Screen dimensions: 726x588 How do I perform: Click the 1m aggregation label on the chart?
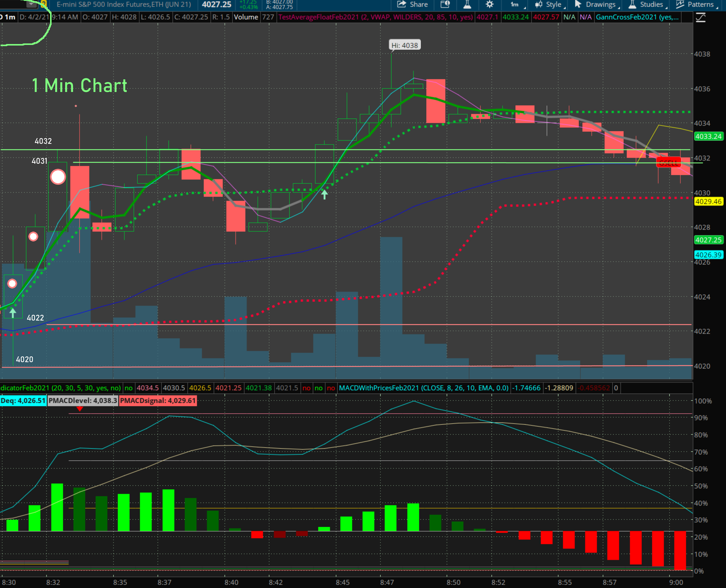9,17
